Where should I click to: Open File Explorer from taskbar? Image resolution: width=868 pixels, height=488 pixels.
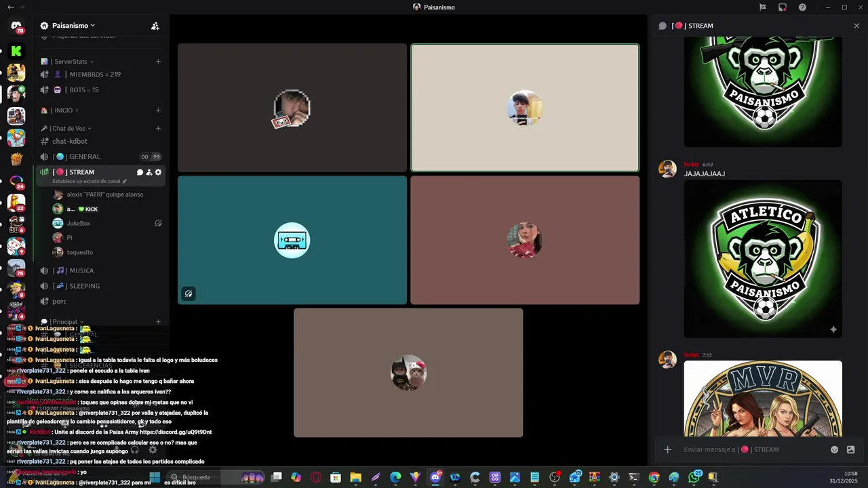coord(355,477)
